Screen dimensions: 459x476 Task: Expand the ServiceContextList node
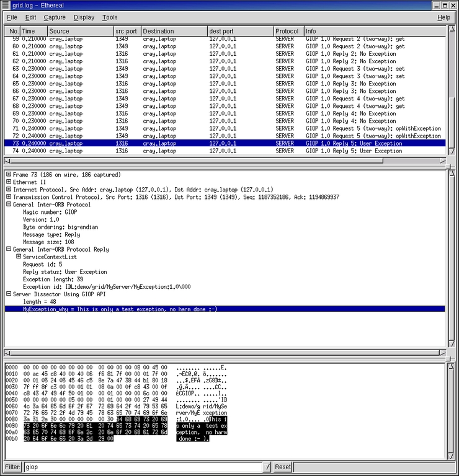pyautogui.click(x=19, y=257)
